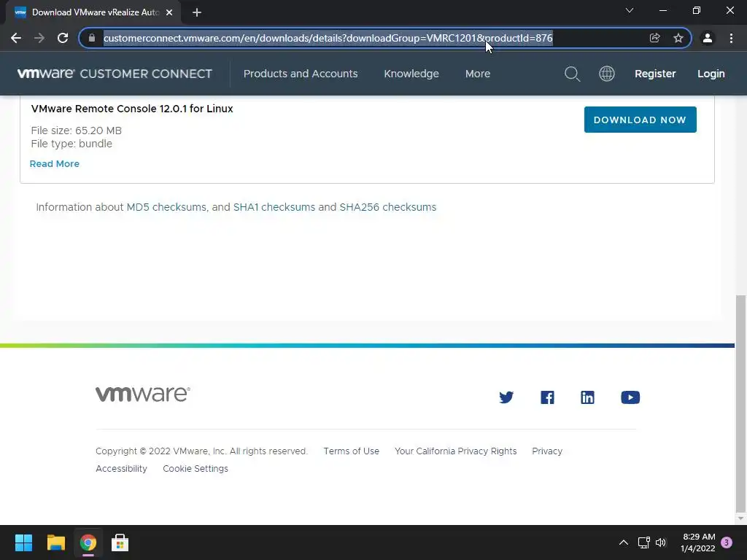Image resolution: width=747 pixels, height=560 pixels.
Task: Open Cookie Settings footer link
Action: coord(196,469)
